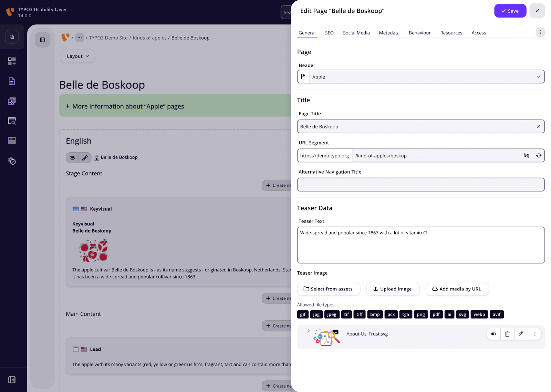Expand the About-Us_Trust.svg file entry
The width and height of the screenshot is (551, 392).
point(308,331)
